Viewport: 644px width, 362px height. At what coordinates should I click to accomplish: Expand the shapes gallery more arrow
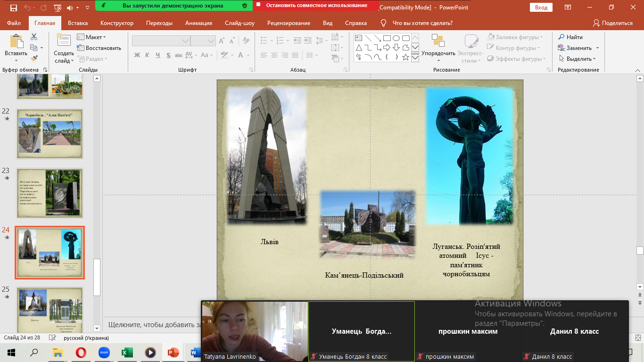coord(415,58)
